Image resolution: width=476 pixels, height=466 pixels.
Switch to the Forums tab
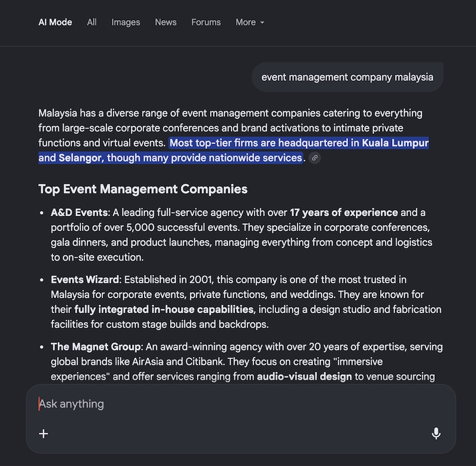(x=206, y=22)
